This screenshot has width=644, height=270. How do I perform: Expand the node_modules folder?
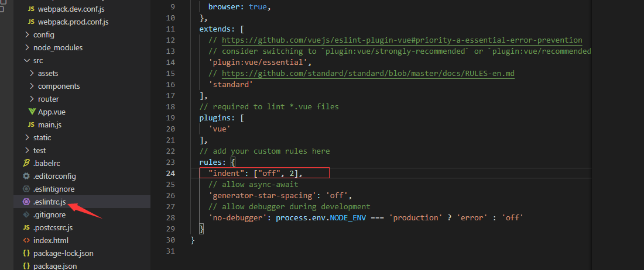click(x=27, y=47)
